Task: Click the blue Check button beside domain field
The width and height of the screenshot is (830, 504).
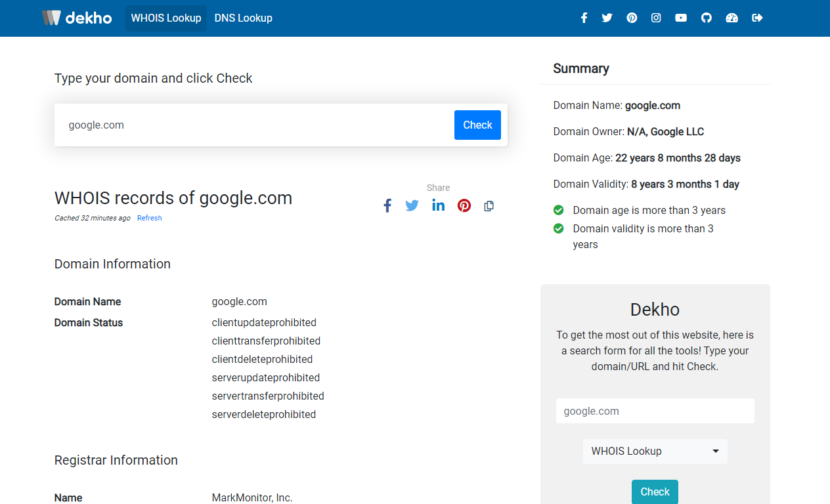Action: pos(477,125)
